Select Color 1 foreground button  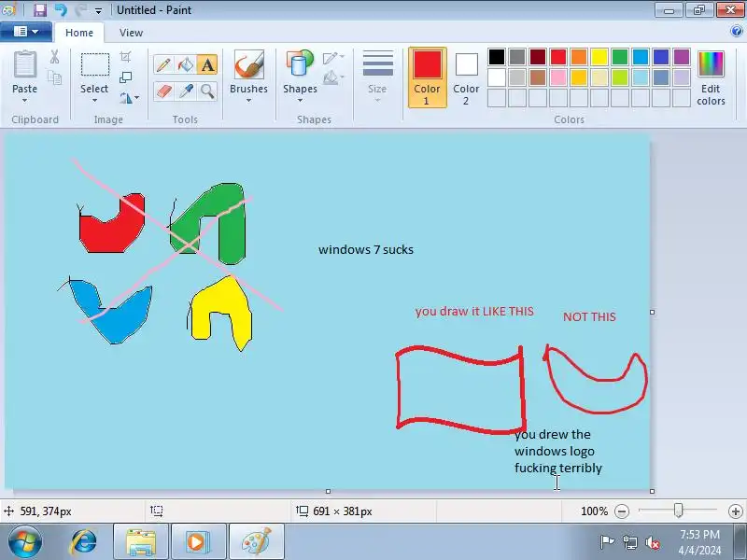pyautogui.click(x=428, y=77)
